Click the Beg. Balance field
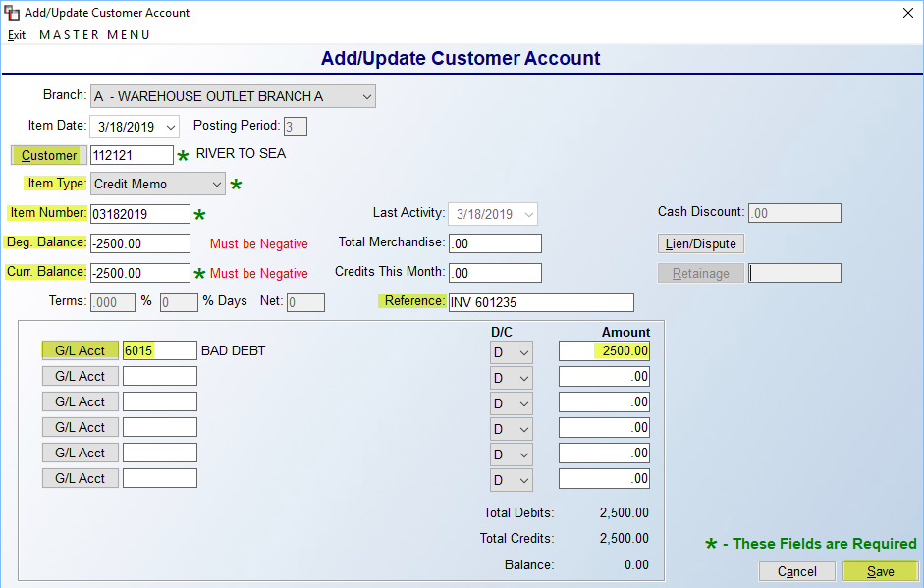Viewport: 924px width, 588px height. 140,243
